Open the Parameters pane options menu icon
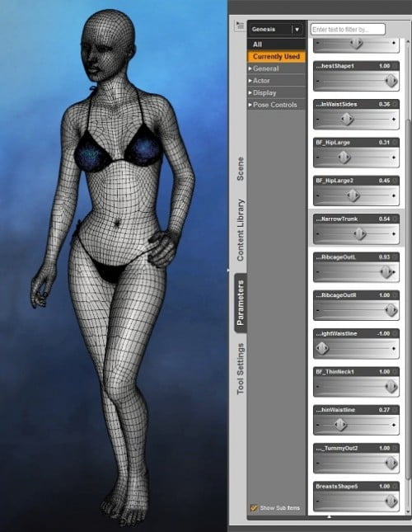412x532 pixels. click(x=240, y=26)
